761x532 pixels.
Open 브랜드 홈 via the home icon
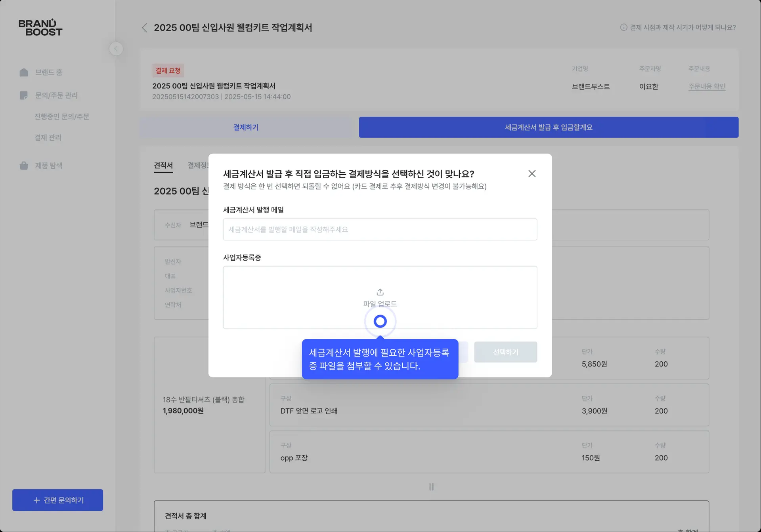(x=23, y=72)
